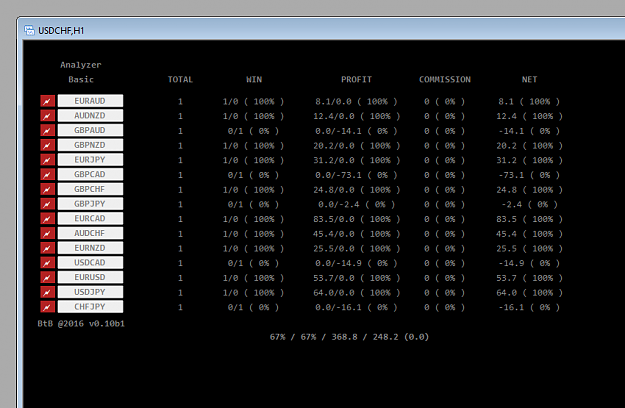The height and width of the screenshot is (408, 625).
Task: Click the USDCAD profit value 0.0/-14.9
Action: pos(338,263)
